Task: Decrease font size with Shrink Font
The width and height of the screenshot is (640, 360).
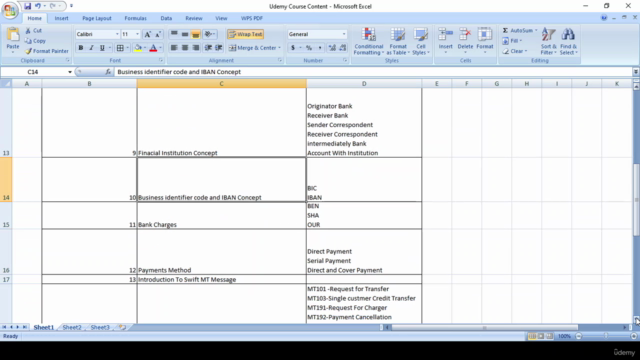Action: 158,34
